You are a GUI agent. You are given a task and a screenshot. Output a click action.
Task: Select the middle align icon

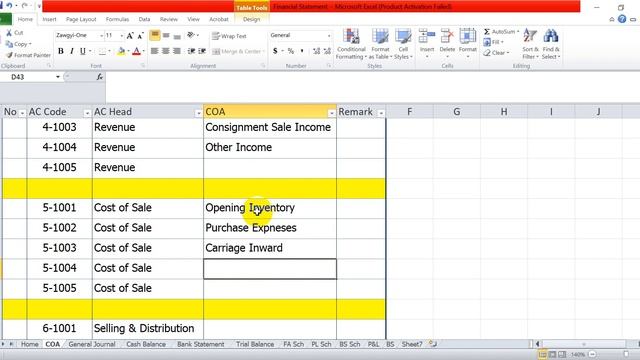[x=166, y=36]
